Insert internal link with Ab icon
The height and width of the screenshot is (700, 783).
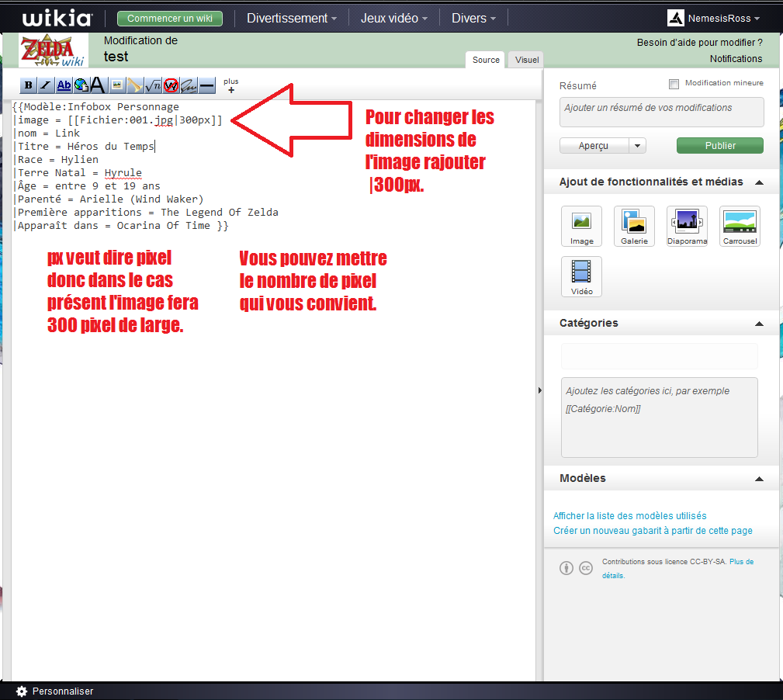click(64, 85)
